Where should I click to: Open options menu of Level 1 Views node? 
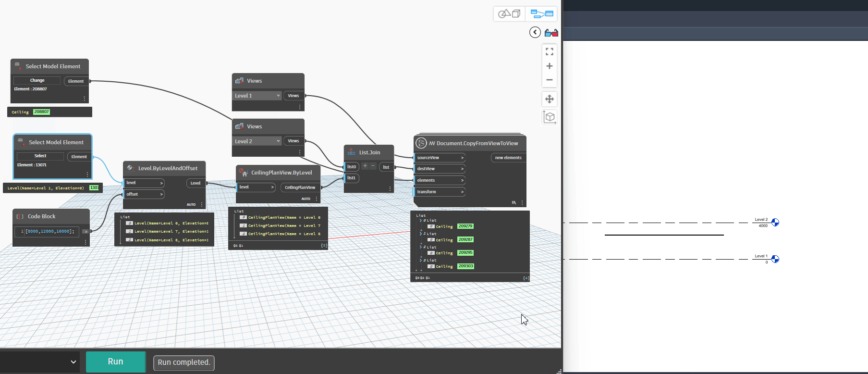(300, 107)
